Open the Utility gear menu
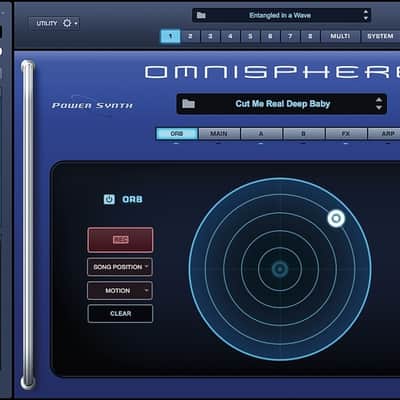Screen dimensions: 400x400 pyautogui.click(x=67, y=23)
